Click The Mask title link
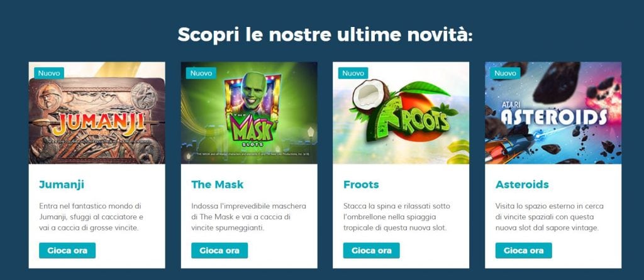 click(x=217, y=185)
